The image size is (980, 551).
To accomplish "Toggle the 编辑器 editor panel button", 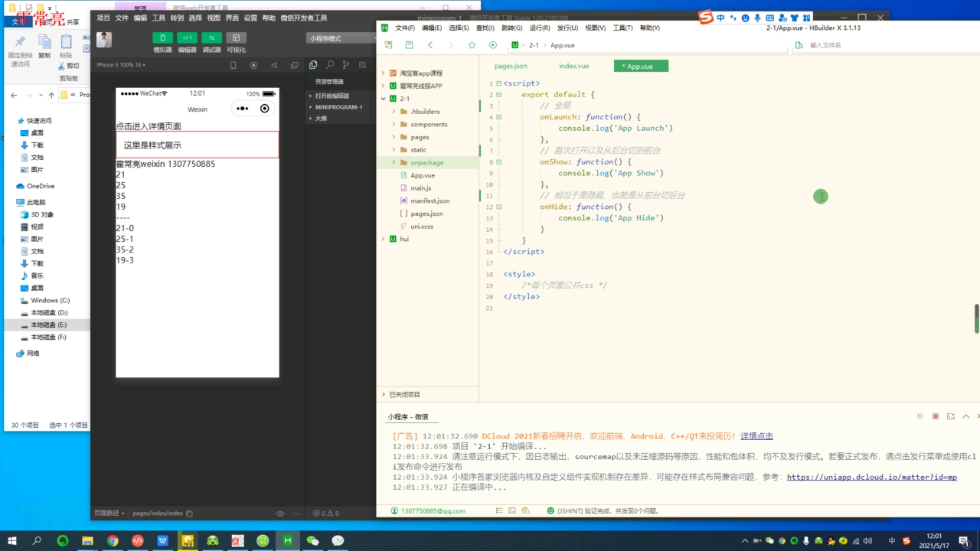I will [x=187, y=38].
